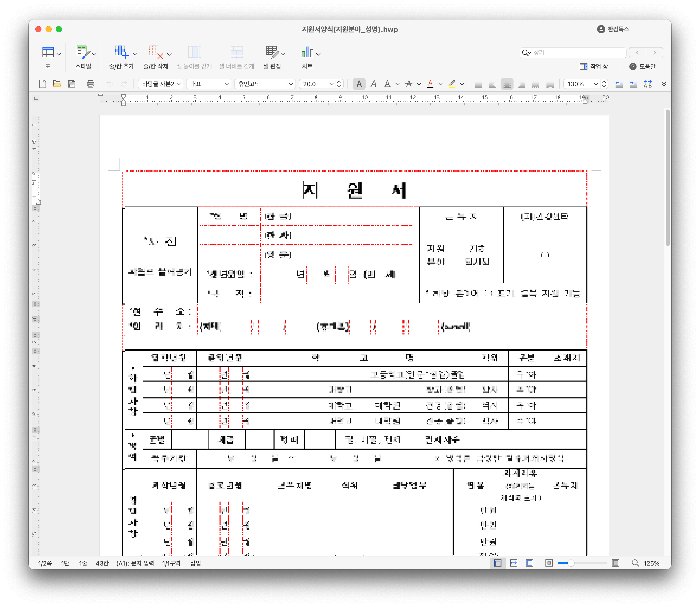
Task: Decrease indent with left outdent icon
Action: (619, 84)
